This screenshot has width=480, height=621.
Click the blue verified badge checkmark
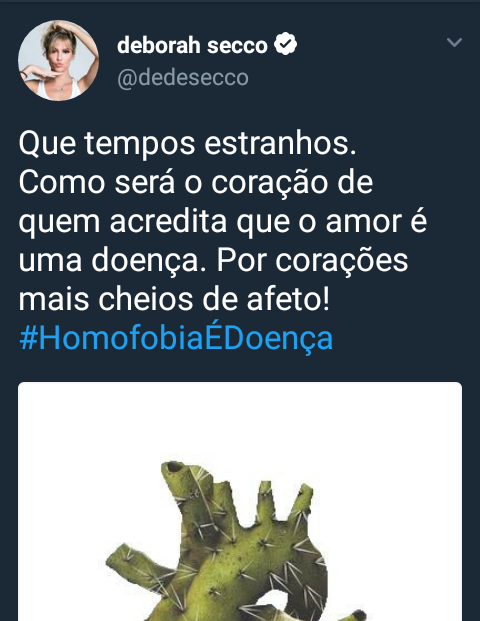tap(286, 44)
